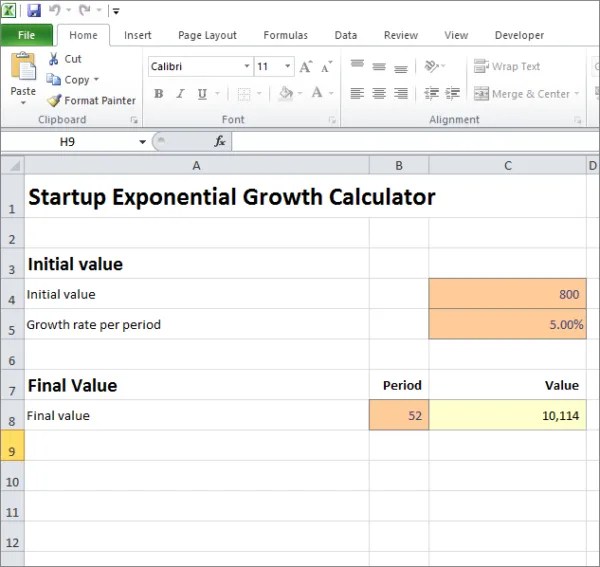Toggle Bold formatting
Viewport: 600px width, 567px height.
[159, 94]
